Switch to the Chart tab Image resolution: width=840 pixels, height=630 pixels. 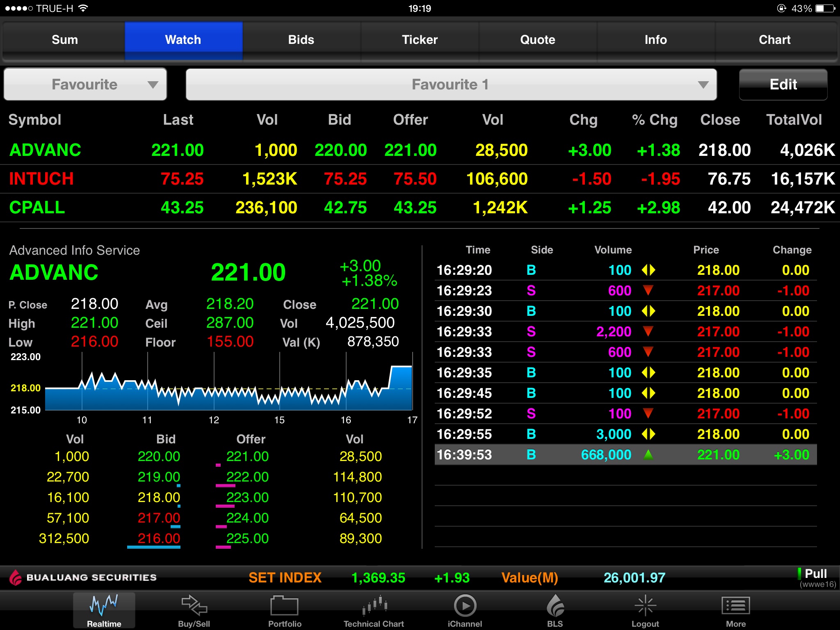tap(775, 40)
